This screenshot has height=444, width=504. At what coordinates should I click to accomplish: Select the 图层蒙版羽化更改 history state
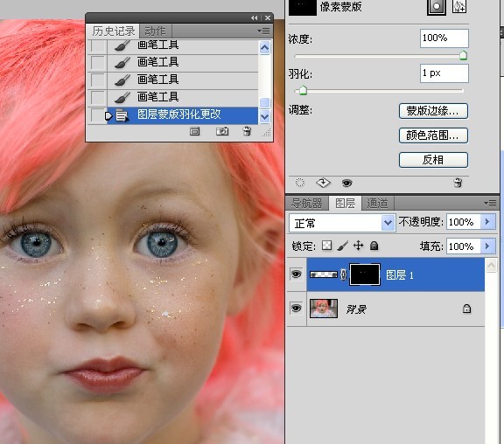(x=182, y=114)
